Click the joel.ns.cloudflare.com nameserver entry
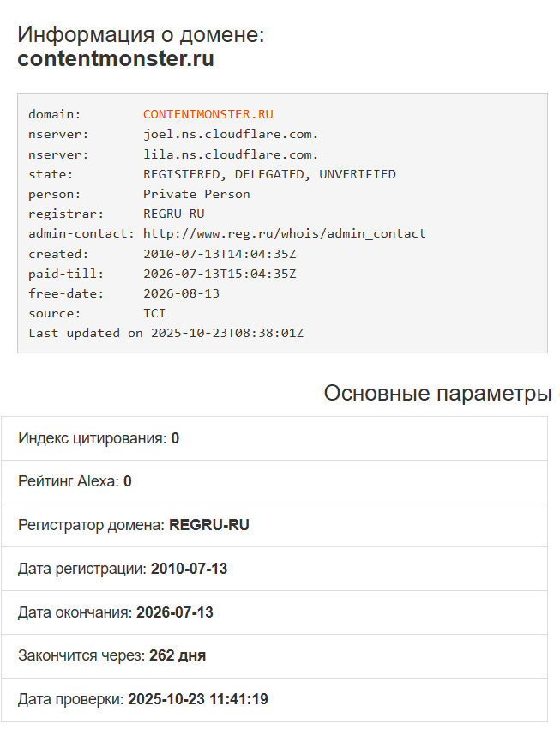The height and width of the screenshot is (730, 560). [231, 135]
